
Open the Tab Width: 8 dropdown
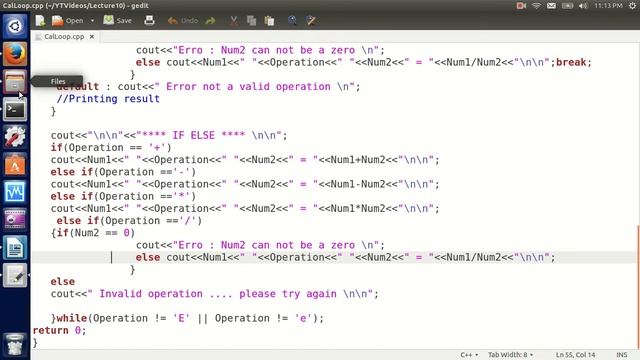tap(511, 355)
